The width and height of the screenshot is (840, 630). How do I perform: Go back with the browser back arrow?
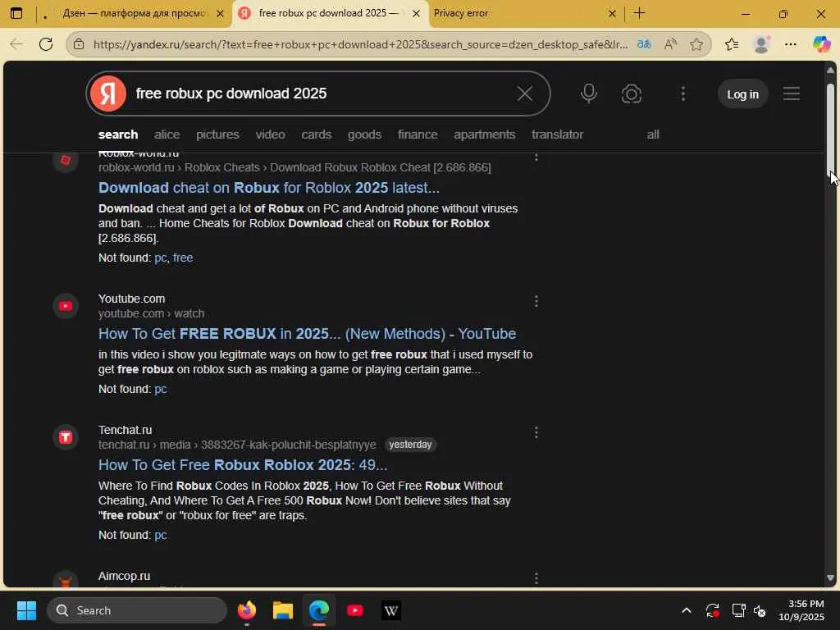tap(16, 44)
